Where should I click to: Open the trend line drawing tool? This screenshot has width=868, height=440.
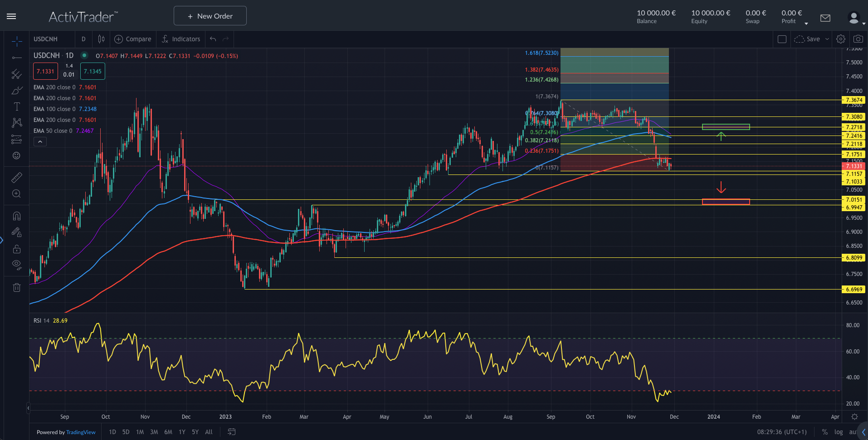16,58
